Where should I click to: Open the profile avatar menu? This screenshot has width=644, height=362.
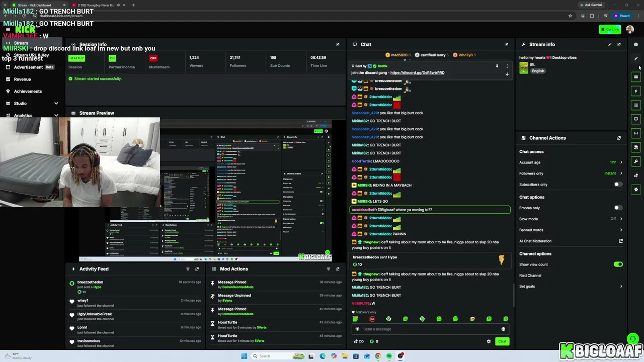point(630,30)
